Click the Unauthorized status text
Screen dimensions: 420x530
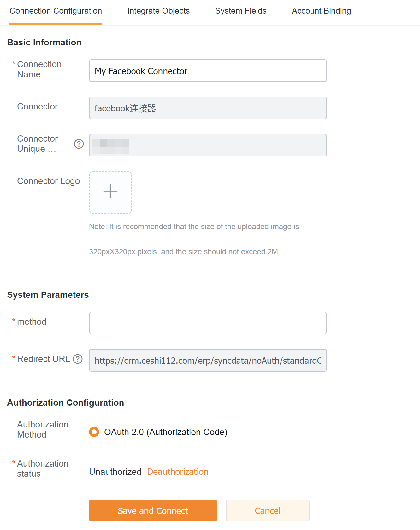coord(115,472)
